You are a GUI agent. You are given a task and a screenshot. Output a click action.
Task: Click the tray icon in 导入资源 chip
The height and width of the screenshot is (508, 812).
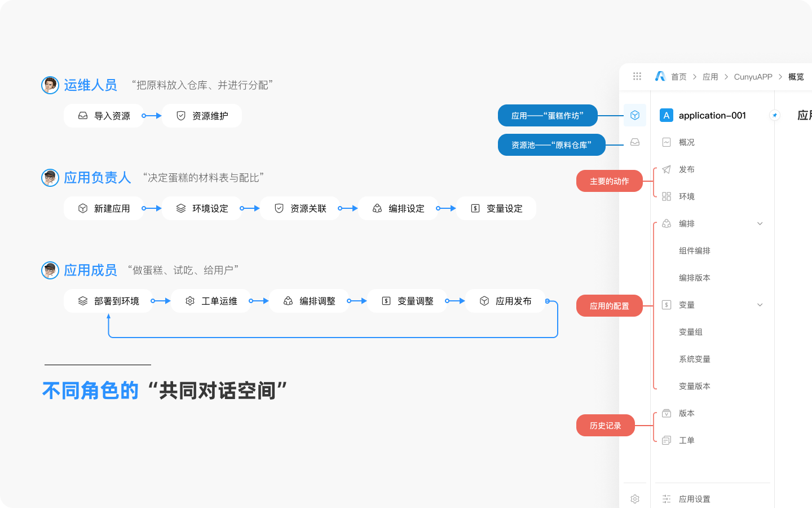point(83,116)
